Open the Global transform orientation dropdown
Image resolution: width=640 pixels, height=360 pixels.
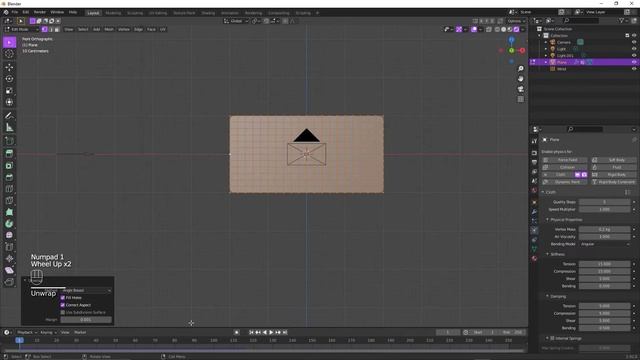click(x=236, y=21)
